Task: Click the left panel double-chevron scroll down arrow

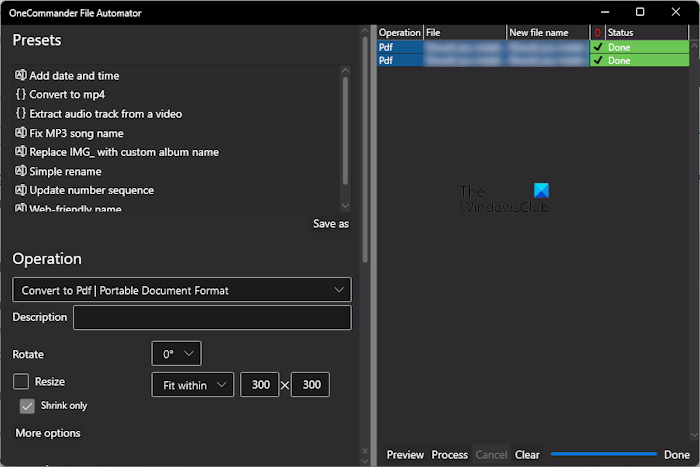Action: pos(365,451)
